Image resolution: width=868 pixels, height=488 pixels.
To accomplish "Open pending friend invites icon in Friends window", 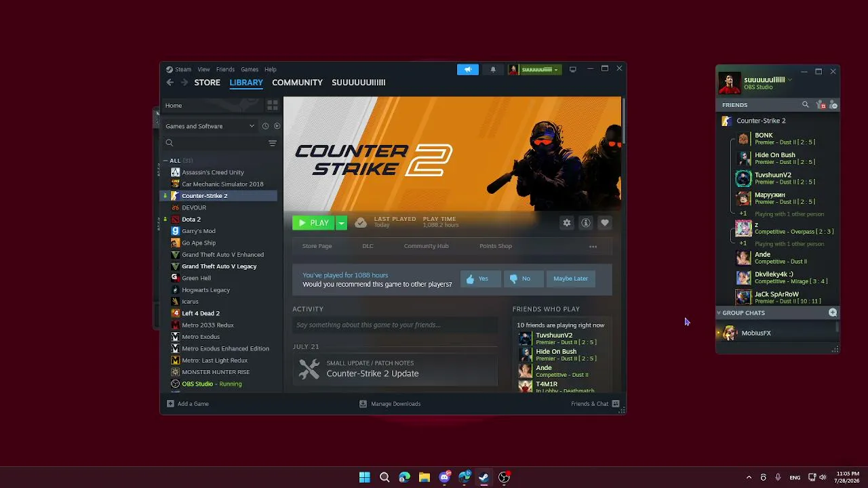I will 822,105.
